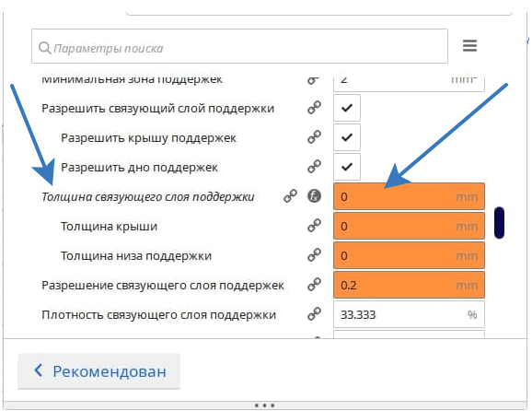Click the Толщина низа поддержки label
Image resolution: width=532 pixels, height=411 pixels.
tap(136, 256)
